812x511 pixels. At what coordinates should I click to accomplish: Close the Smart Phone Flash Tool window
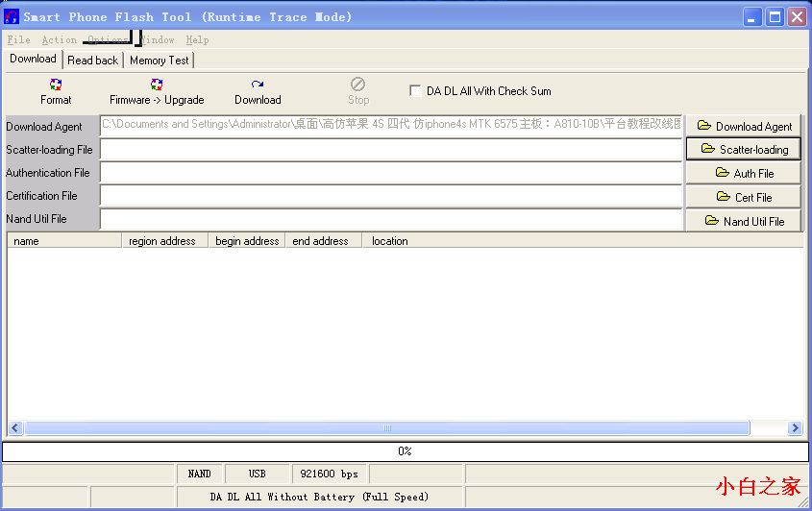[797, 17]
